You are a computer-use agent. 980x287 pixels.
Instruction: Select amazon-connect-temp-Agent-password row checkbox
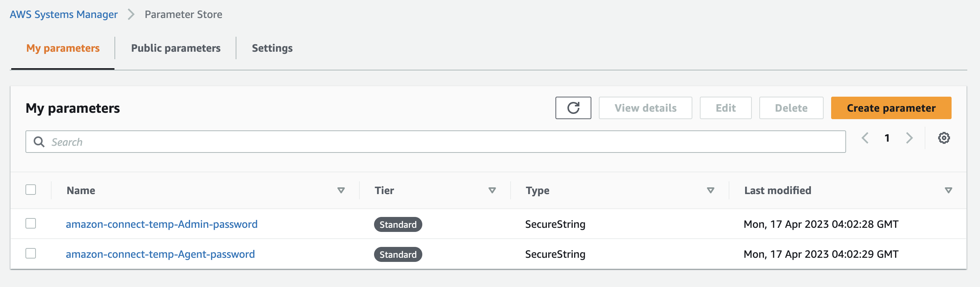(31, 253)
